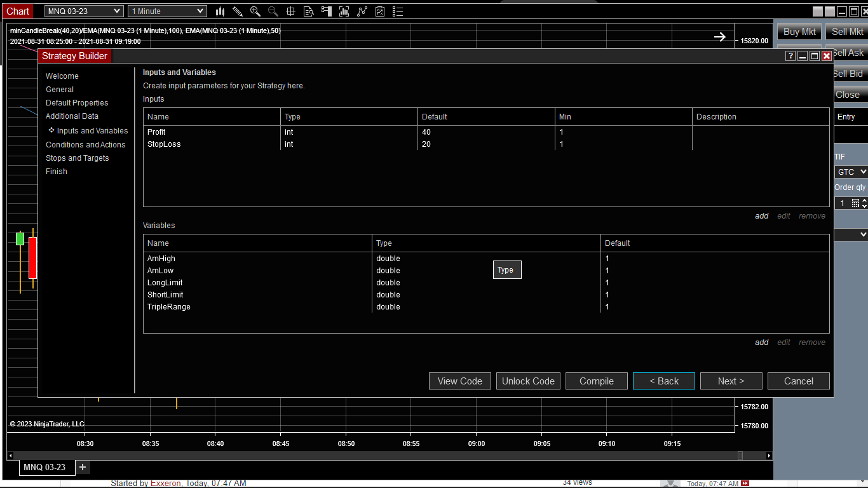Select the AmHigh variable row
This screenshot has height=488, width=868.
[x=486, y=259]
